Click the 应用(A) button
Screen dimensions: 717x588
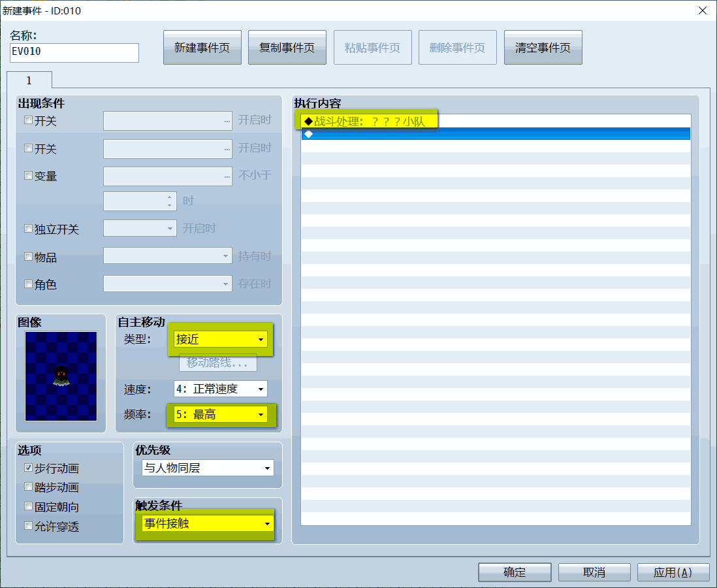tap(673, 572)
